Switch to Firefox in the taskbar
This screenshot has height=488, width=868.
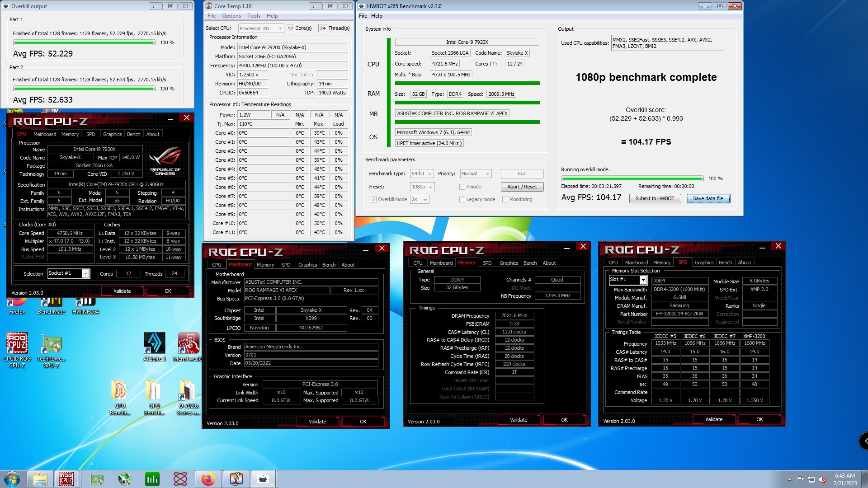coord(208,479)
